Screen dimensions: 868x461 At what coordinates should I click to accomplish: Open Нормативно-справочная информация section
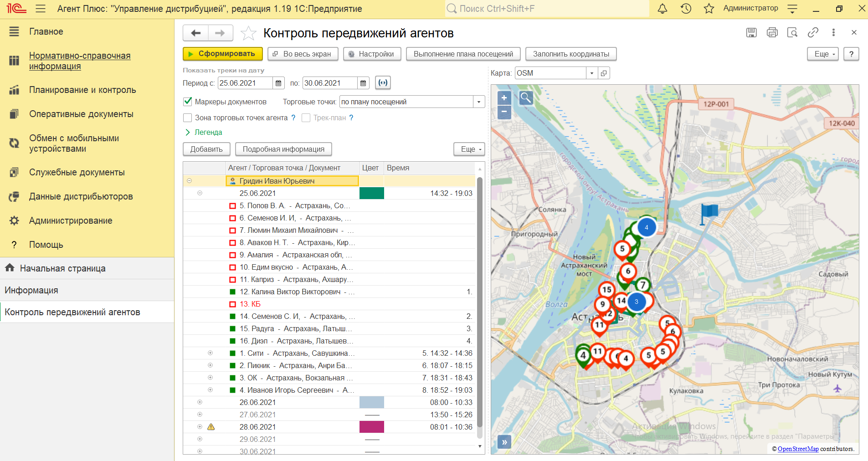click(80, 61)
